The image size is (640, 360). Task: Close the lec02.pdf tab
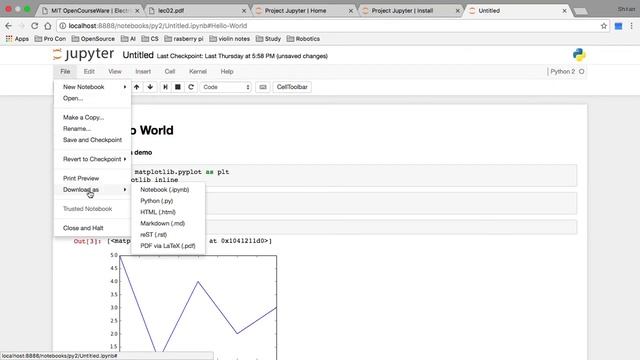244,11
